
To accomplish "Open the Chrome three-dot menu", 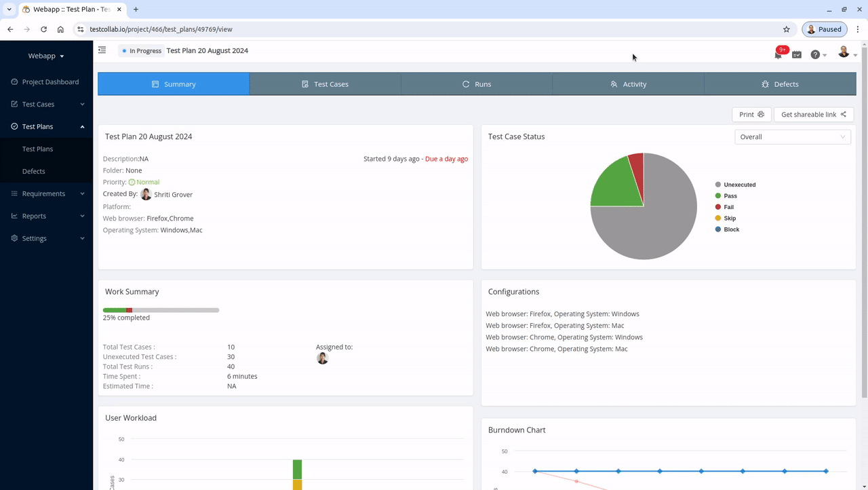I will [858, 29].
